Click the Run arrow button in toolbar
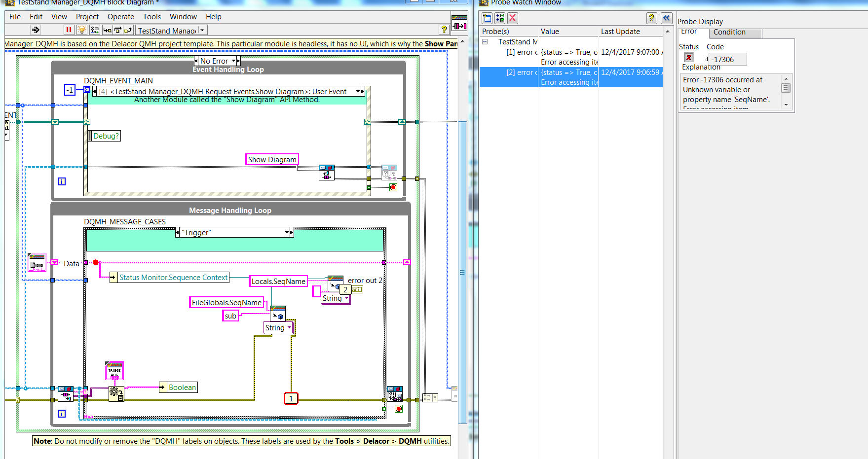 click(36, 30)
